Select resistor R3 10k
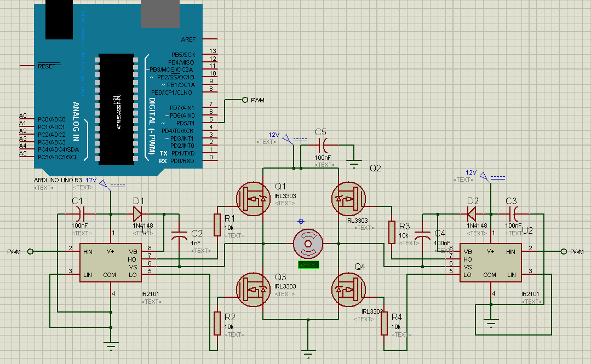Viewport: 591px width, 364px height. point(392,233)
